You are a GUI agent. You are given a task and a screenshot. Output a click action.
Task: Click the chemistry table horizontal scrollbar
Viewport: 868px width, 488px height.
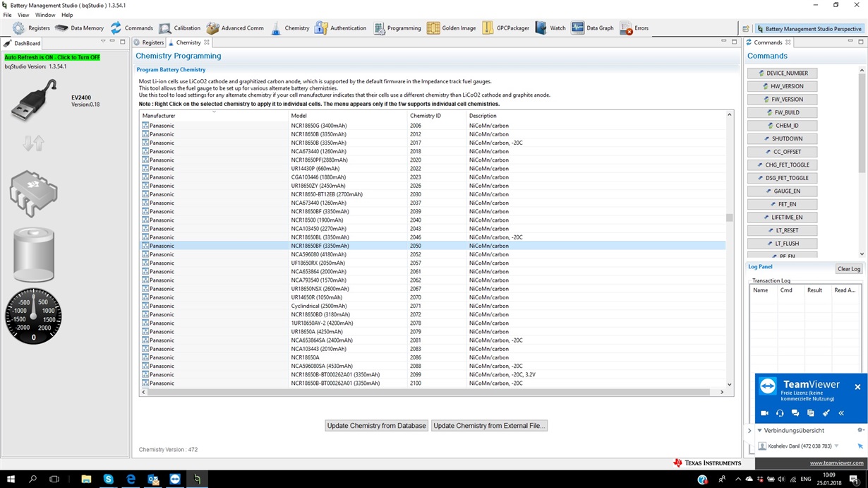pos(428,392)
